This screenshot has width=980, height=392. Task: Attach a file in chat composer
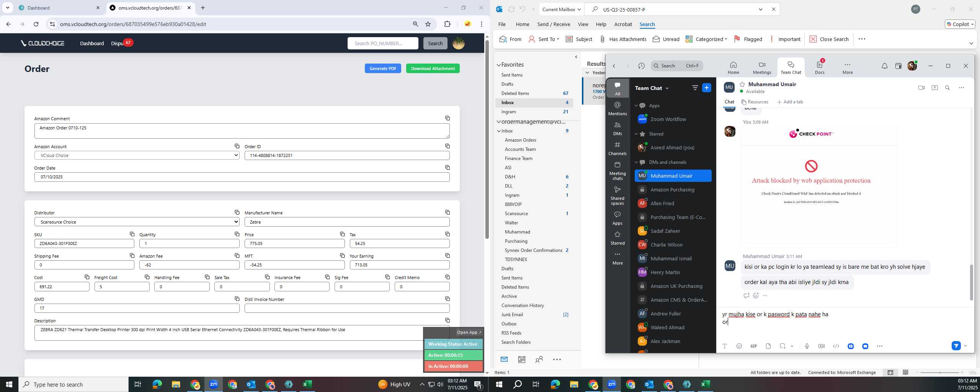click(x=768, y=346)
